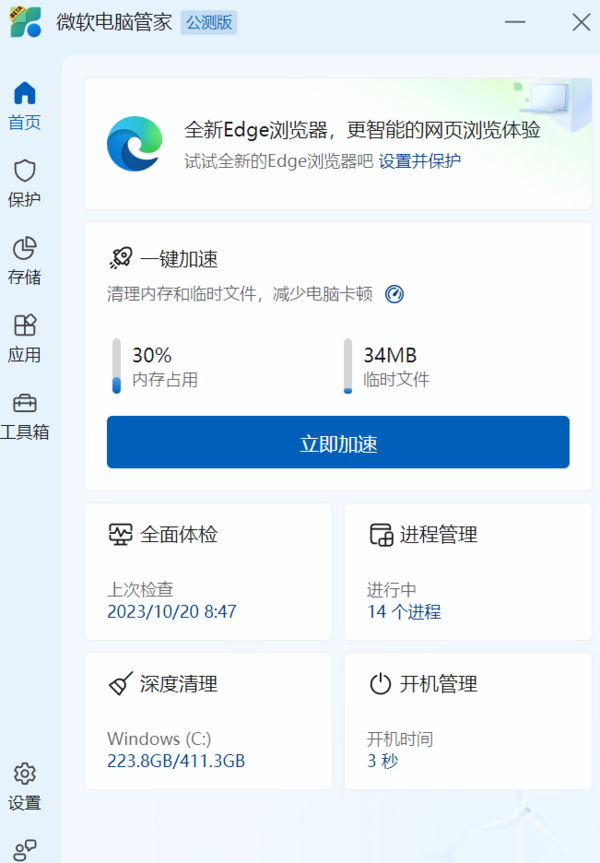Click the feedback icon below settings
This screenshot has height=863, width=600.
[x=25, y=848]
